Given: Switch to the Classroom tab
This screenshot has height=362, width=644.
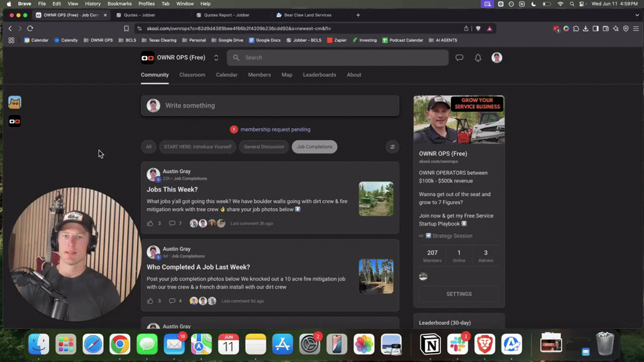Looking at the screenshot, I should coord(192,75).
